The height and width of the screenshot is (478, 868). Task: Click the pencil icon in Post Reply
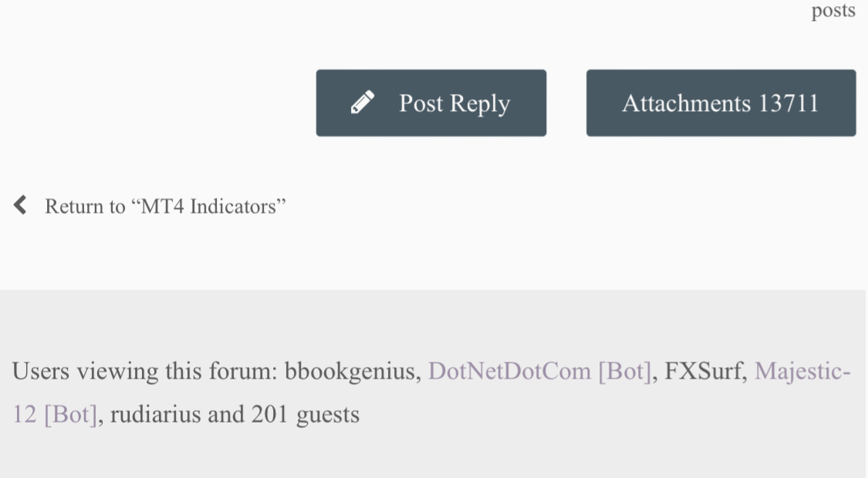(363, 103)
